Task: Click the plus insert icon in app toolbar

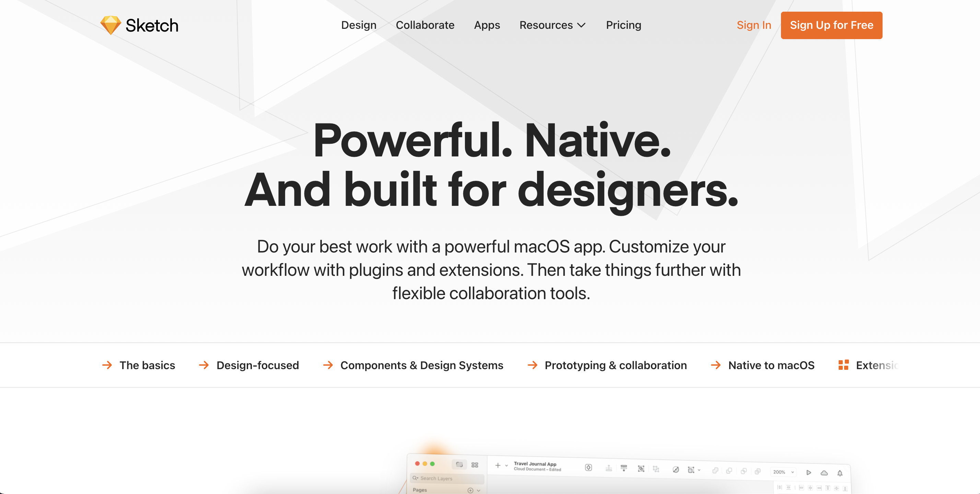Action: tap(498, 465)
